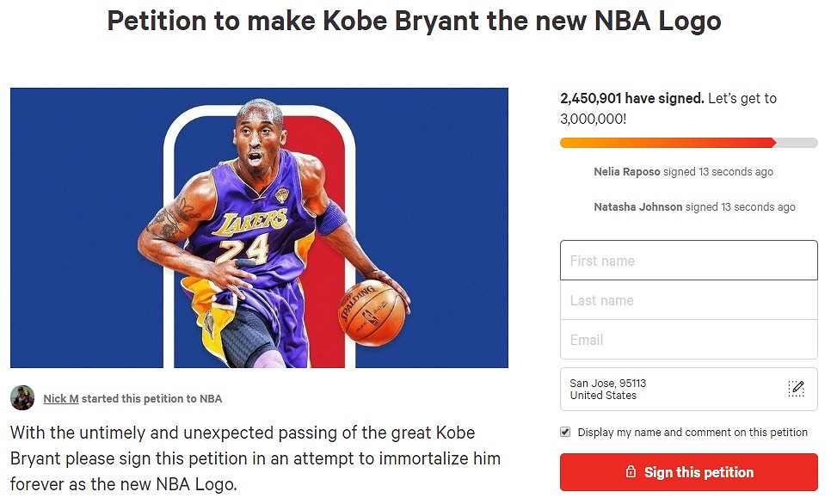The image size is (837, 504).
Task: Click the 'Display my name and comment' label
Action: pyautogui.click(x=692, y=433)
